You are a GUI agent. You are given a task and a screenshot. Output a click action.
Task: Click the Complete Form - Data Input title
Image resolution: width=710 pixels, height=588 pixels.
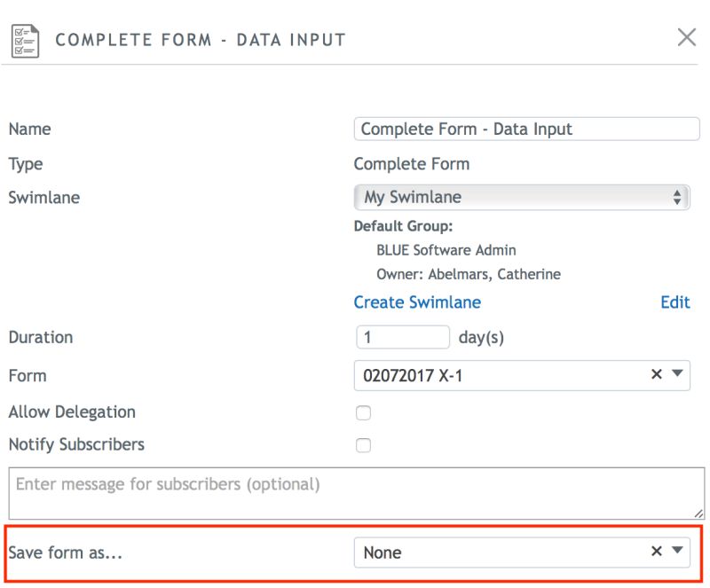point(201,39)
